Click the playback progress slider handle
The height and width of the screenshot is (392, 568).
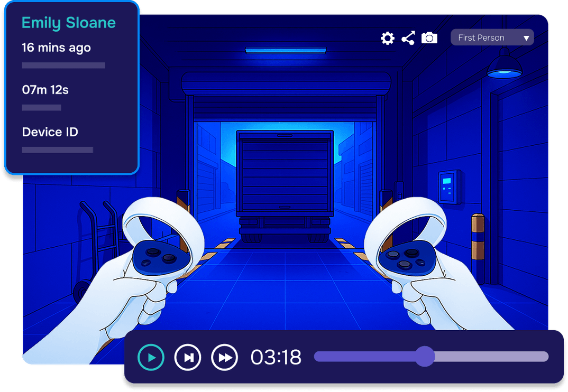pos(425,357)
